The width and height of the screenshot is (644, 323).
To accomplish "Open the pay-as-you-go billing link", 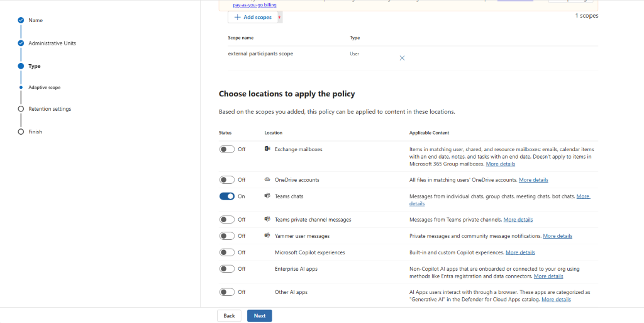I will (x=255, y=5).
